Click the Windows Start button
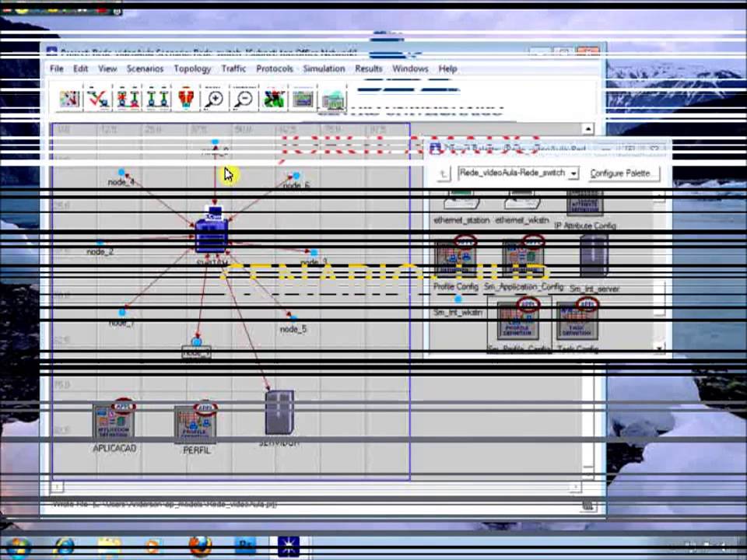Screen dimensions: 747x560 tap(17, 547)
